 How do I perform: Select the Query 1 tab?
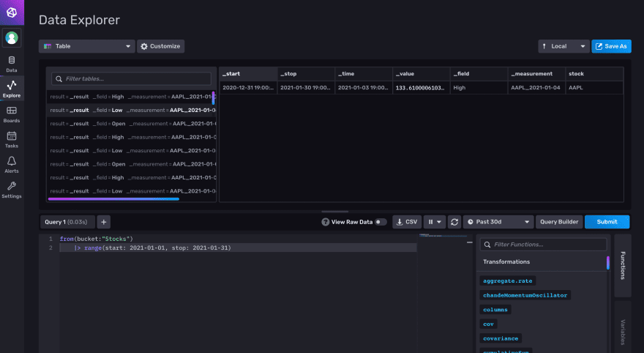(67, 222)
